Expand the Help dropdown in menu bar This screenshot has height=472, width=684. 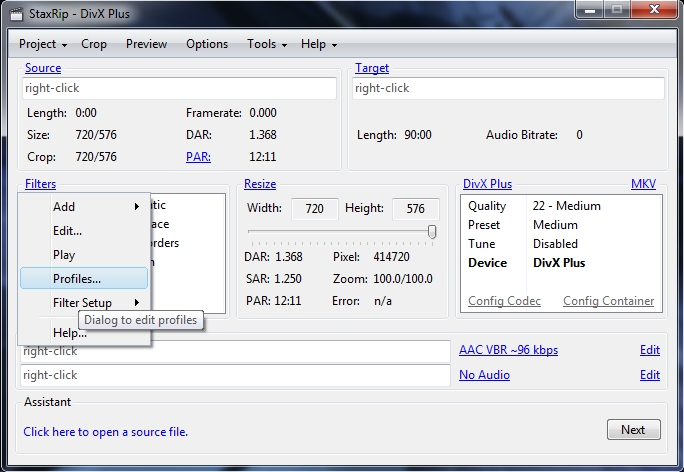click(x=318, y=44)
